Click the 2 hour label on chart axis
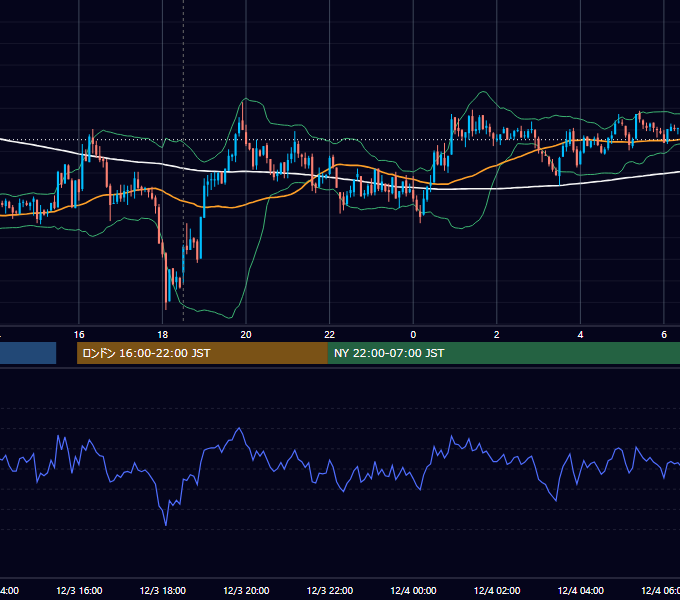The width and height of the screenshot is (680, 600). coord(497,335)
